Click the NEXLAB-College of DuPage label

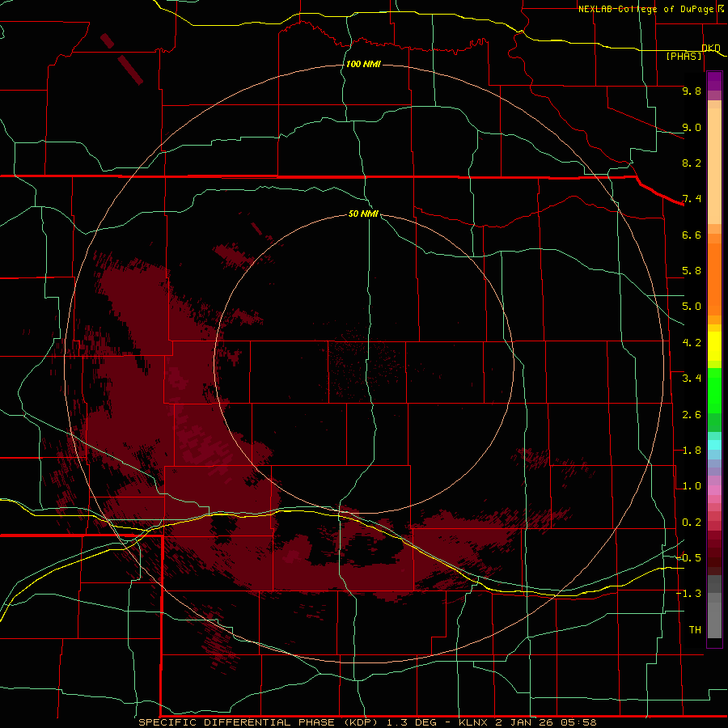645,9
